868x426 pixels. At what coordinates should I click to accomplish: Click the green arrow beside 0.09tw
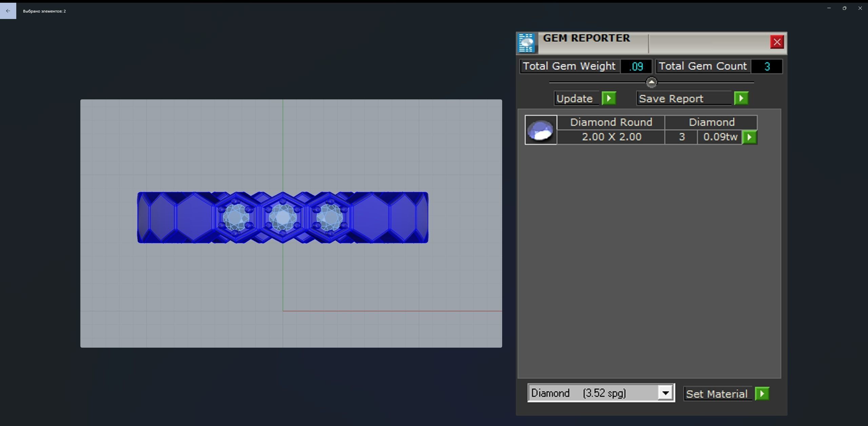(x=749, y=137)
